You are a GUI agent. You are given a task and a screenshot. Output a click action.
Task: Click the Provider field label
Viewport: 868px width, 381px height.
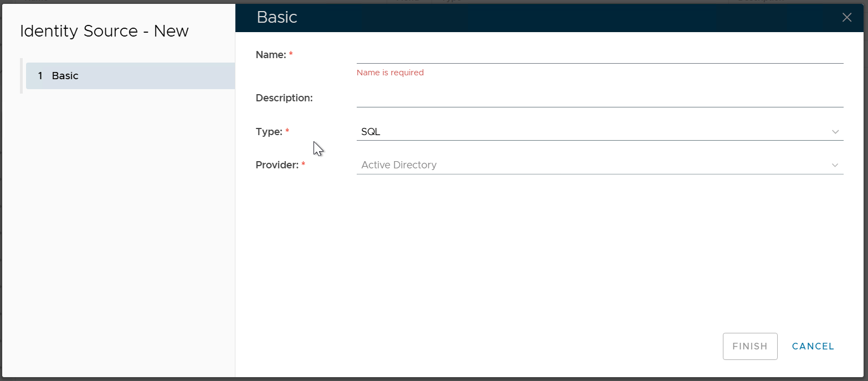click(x=277, y=165)
